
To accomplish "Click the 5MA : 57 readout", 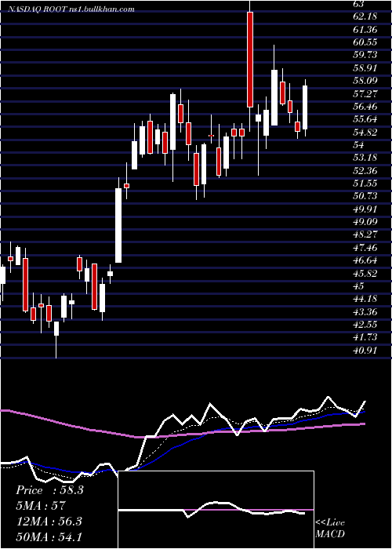I will tap(41, 506).
